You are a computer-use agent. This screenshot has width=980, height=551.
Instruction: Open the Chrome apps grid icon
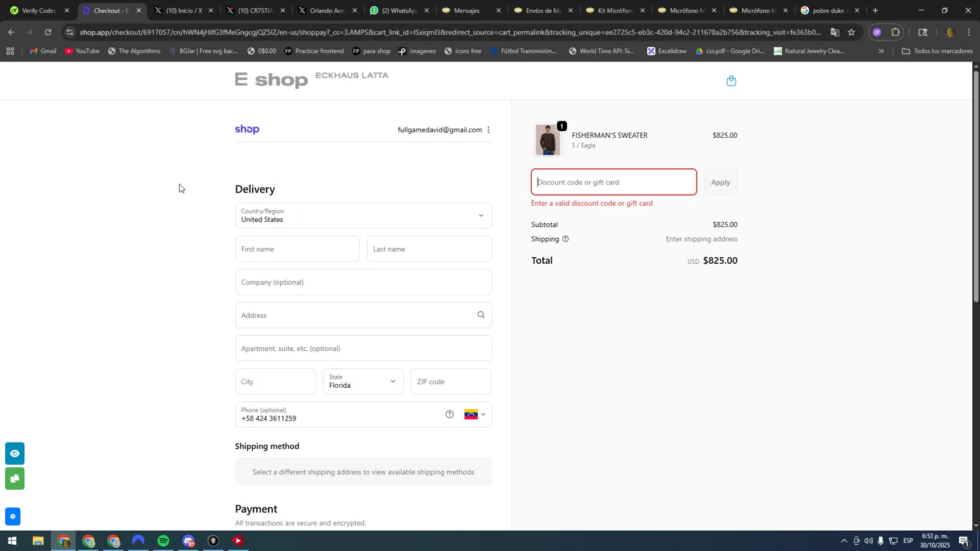(10, 51)
